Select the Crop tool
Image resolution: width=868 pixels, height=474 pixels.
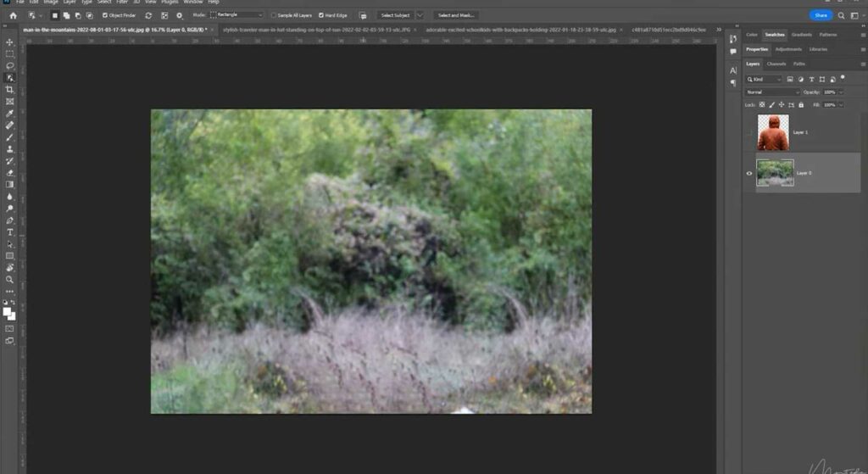coord(9,90)
